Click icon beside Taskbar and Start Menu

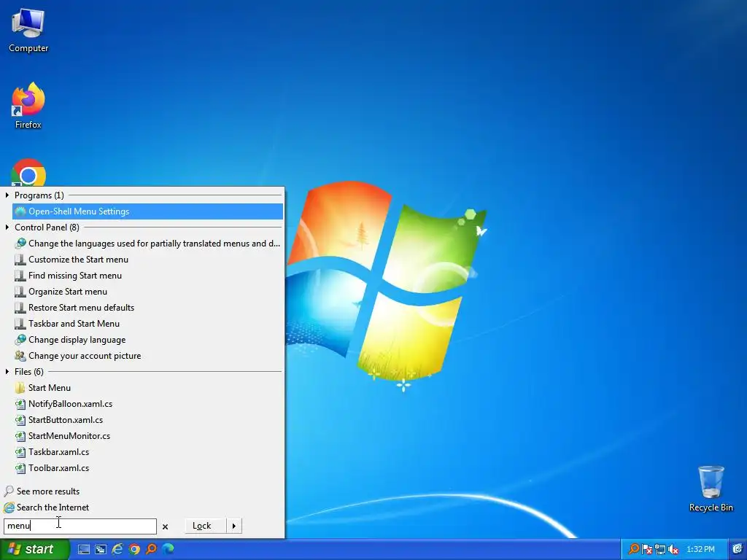point(20,324)
